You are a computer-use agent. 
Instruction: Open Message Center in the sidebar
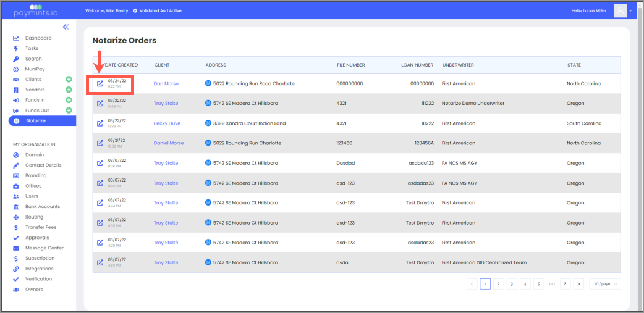[44, 248]
